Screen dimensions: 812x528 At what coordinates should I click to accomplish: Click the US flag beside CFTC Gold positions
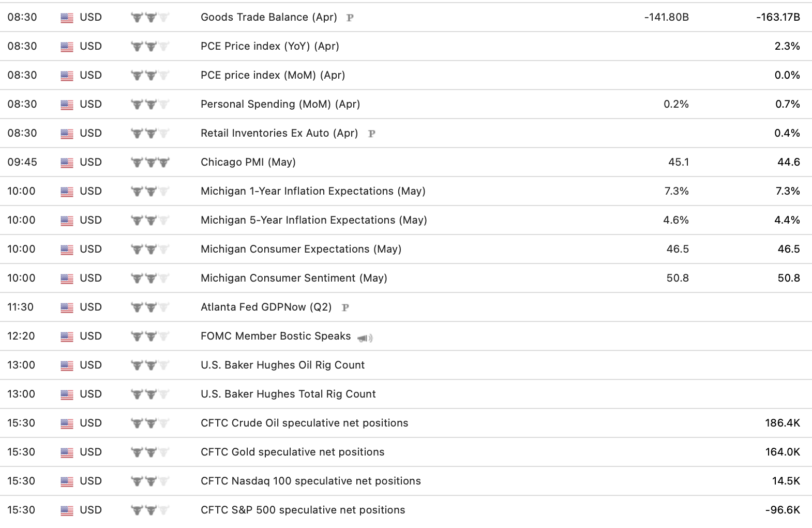click(x=67, y=452)
